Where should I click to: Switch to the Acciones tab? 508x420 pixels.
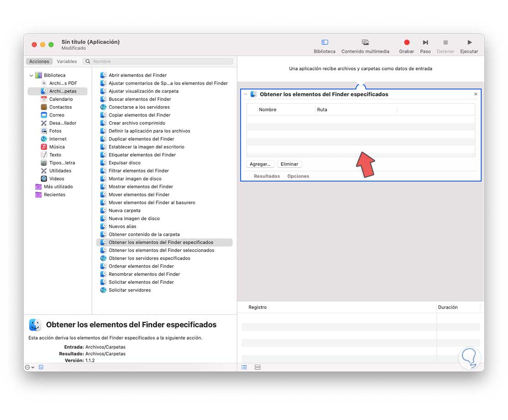(x=39, y=61)
